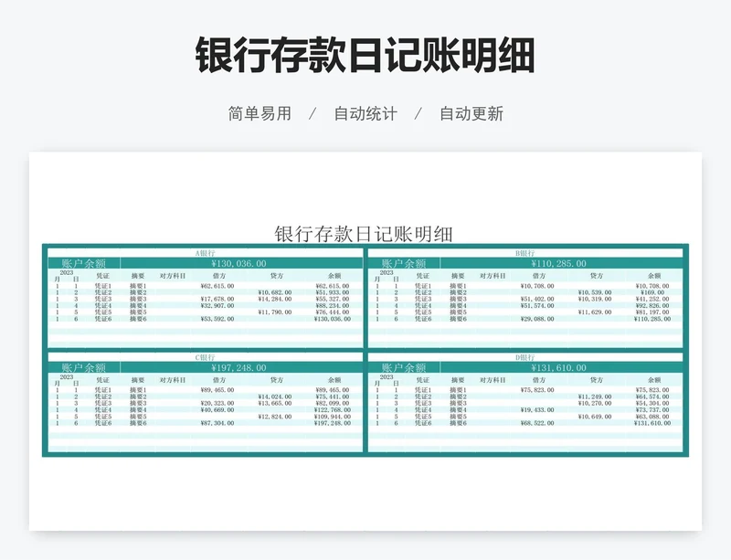The height and width of the screenshot is (560, 731).
Task: Click debit cell ¥17,678.00 in A银行
Action: click(x=217, y=299)
